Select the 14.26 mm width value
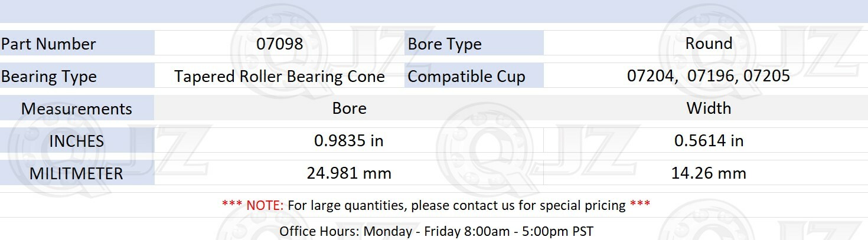Image resolution: width=868 pixels, height=240 pixels. coord(709,173)
